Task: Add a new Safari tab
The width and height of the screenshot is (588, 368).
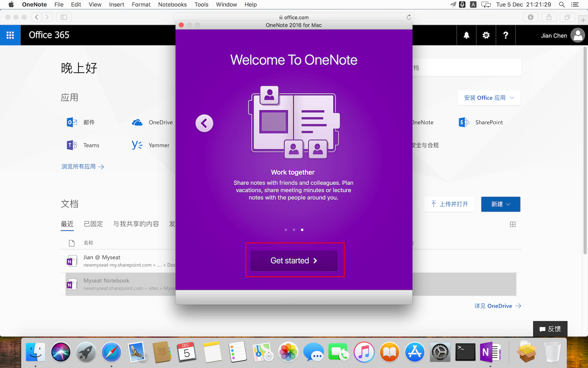Action: click(x=583, y=20)
